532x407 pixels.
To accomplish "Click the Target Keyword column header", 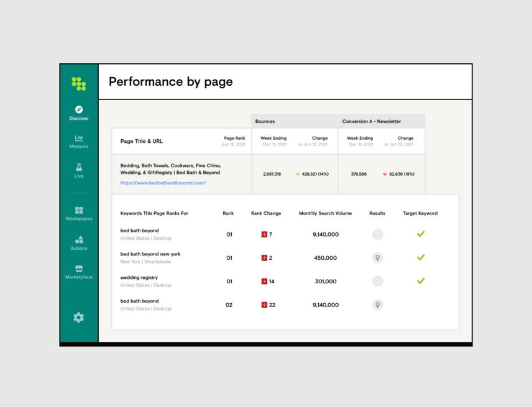I will pyautogui.click(x=420, y=213).
